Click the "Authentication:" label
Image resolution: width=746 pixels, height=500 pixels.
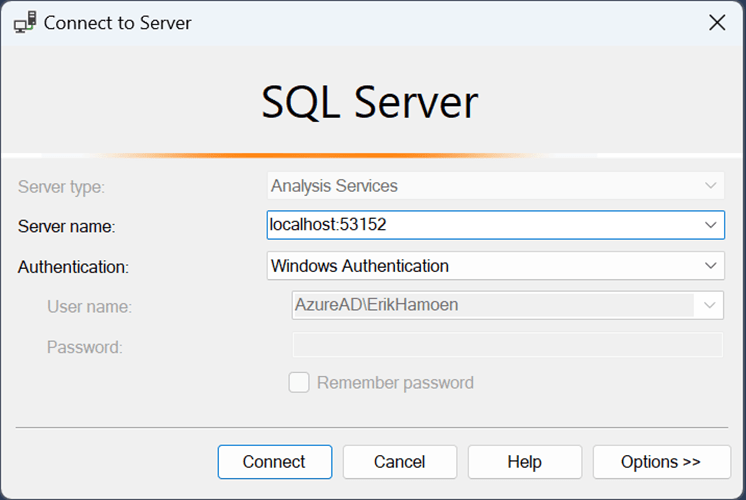[74, 267]
